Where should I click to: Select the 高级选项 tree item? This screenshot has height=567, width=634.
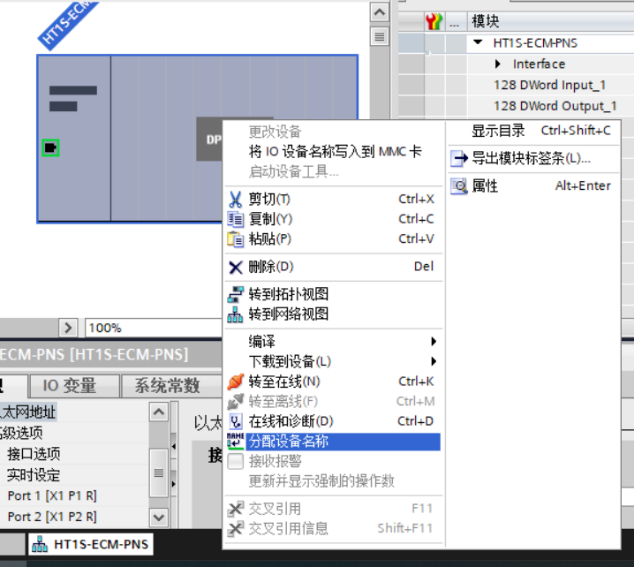coord(21,433)
